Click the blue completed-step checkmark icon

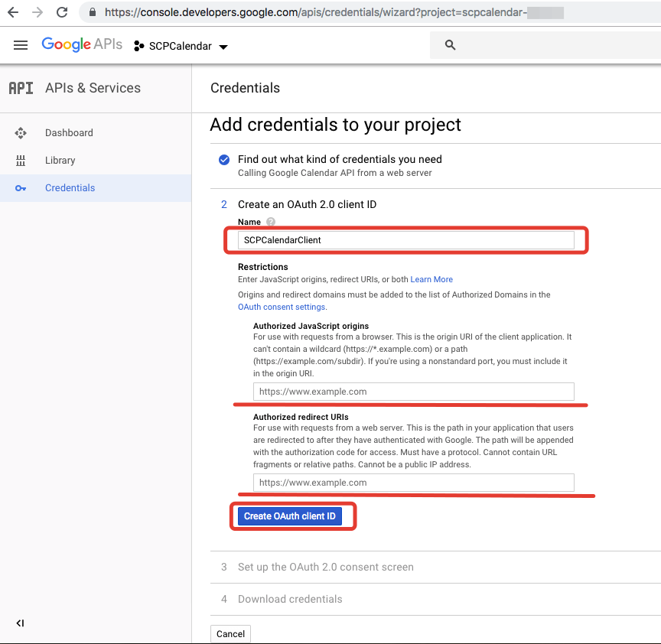[224, 160]
